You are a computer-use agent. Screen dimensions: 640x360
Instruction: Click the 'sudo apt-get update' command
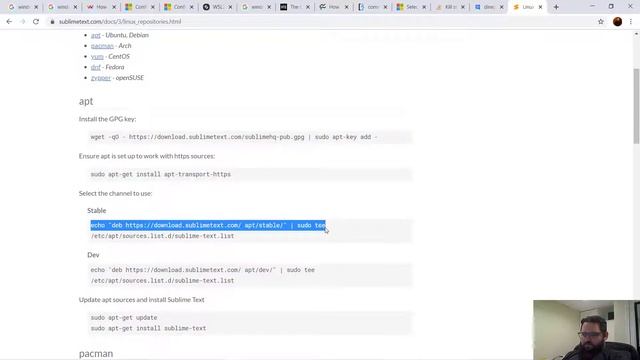click(124, 318)
